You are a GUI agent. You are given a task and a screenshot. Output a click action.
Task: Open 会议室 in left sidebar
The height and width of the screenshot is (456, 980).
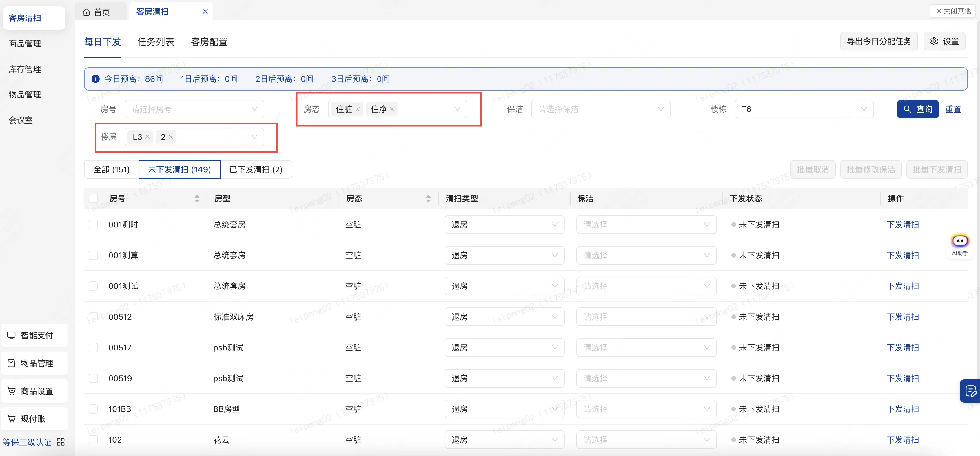coord(21,120)
